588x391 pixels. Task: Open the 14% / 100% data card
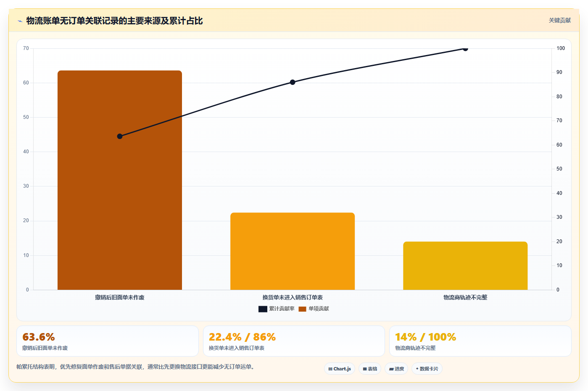(480, 341)
